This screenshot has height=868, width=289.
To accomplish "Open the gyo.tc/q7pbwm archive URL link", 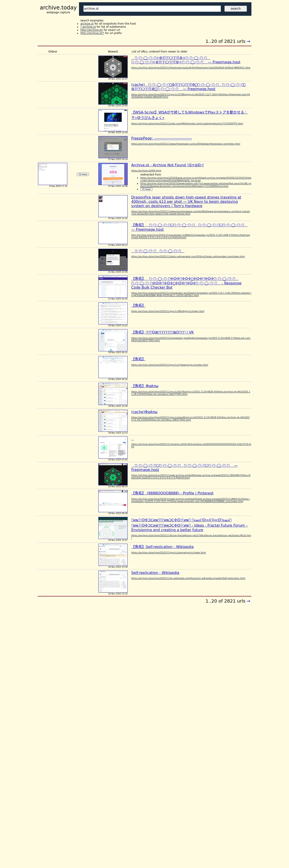I will (169, 365).
